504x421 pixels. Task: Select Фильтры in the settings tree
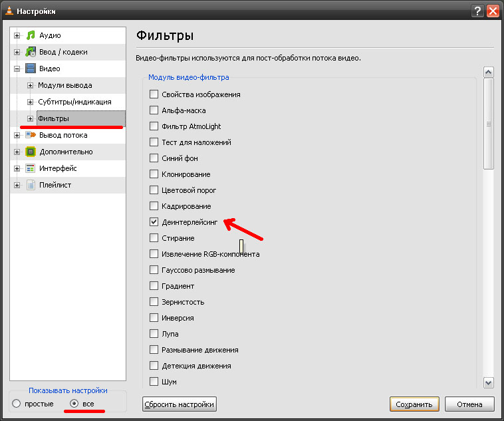point(53,118)
